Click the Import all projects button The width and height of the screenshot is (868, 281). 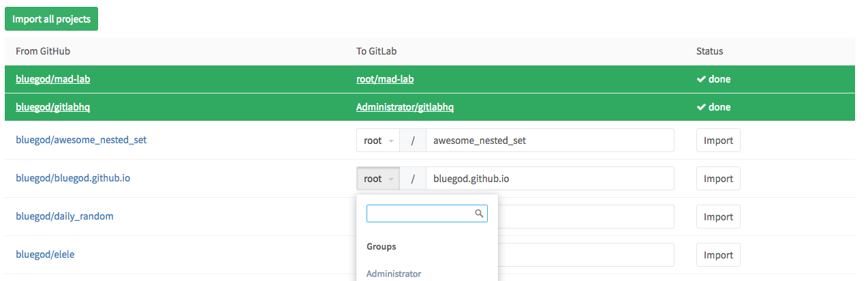point(51,19)
